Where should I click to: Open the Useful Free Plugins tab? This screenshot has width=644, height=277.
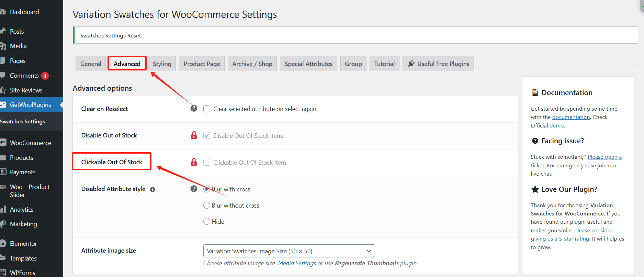pyautogui.click(x=438, y=64)
